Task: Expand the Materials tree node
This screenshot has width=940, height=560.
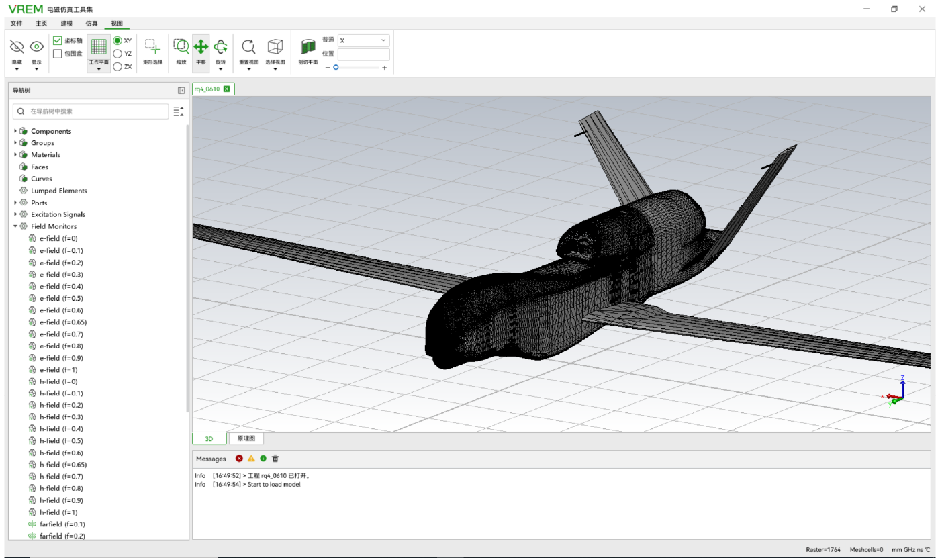Action: coord(15,154)
